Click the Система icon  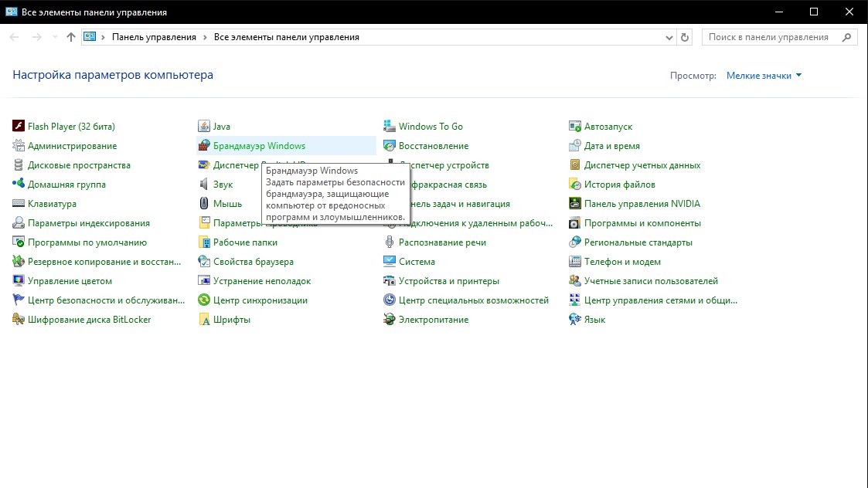(389, 262)
